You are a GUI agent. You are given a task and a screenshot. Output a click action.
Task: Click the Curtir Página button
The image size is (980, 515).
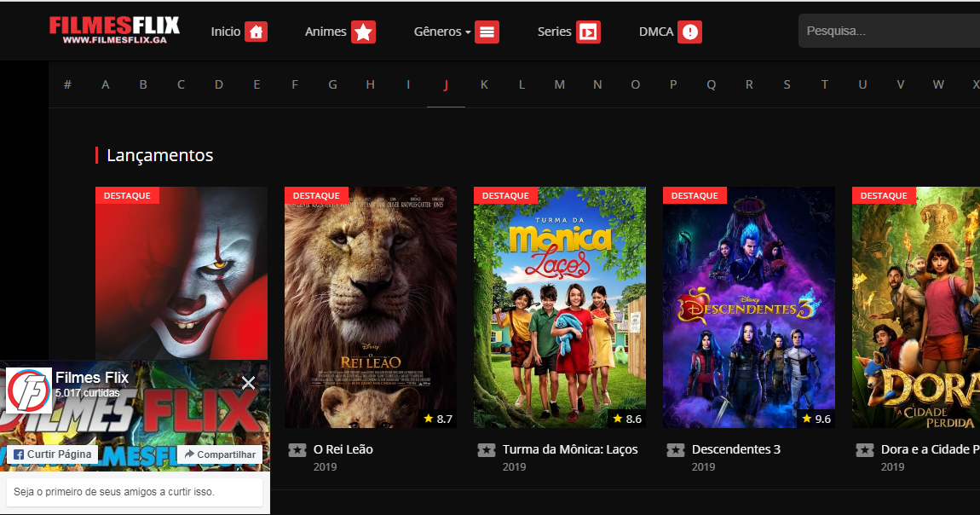[x=55, y=454]
